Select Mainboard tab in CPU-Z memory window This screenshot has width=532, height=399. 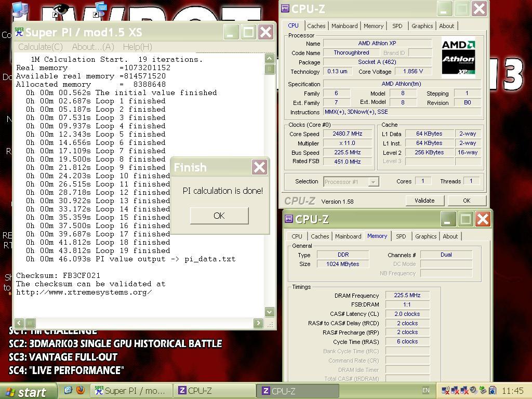coord(348,236)
